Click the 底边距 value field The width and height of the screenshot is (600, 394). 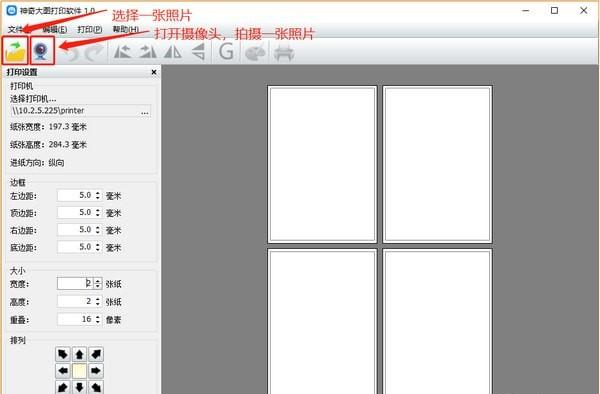[75, 247]
